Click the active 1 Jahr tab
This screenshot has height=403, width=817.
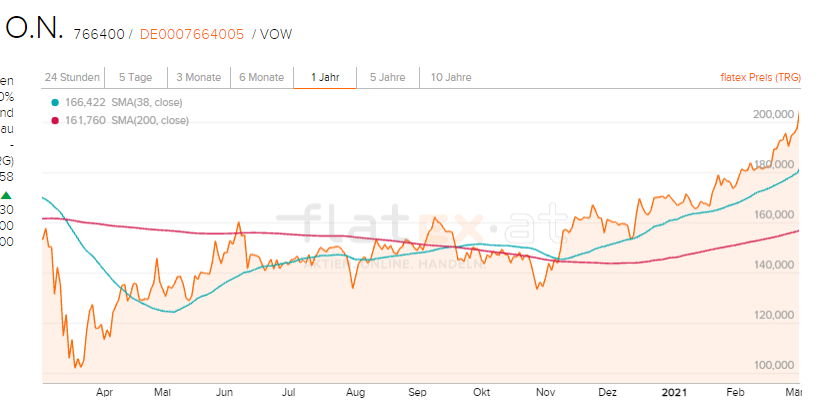[x=325, y=77]
